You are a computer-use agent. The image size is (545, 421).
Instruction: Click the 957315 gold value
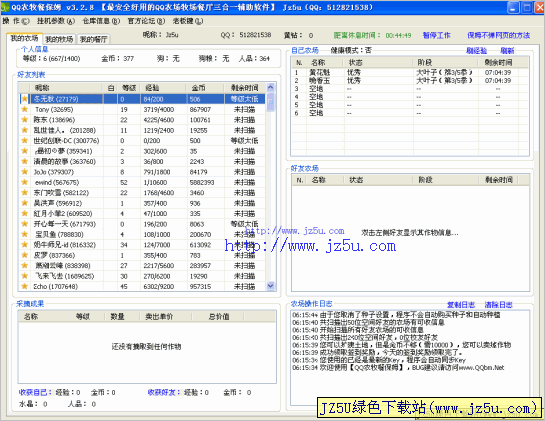[200, 287]
